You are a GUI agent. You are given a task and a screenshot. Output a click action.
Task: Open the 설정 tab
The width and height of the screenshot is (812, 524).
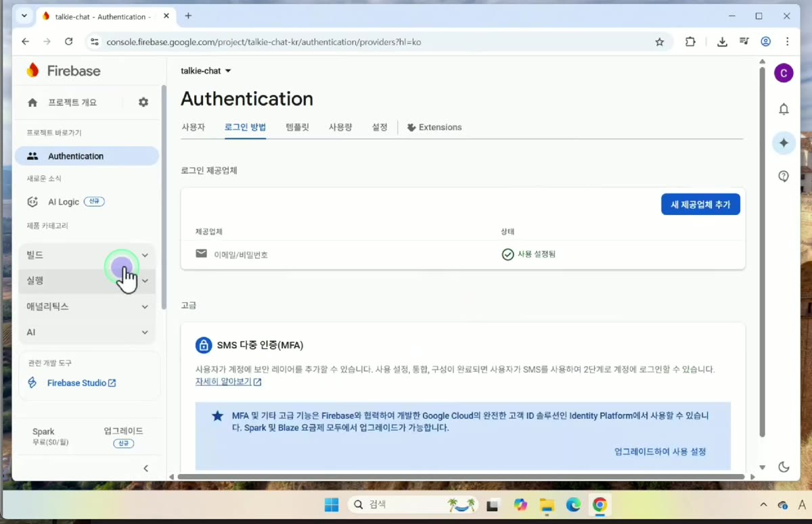380,127
